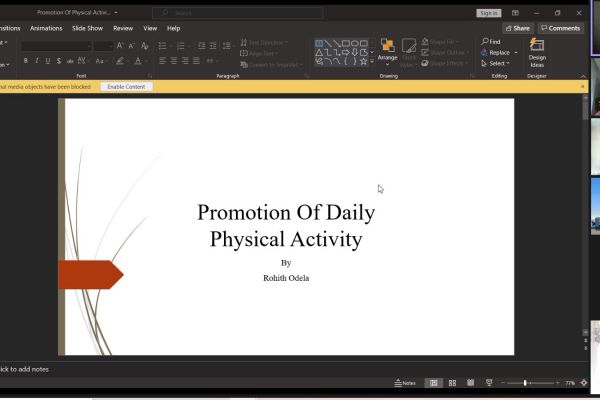This screenshot has width=600, height=400.
Task: Increase list indent level
Action: [x=213, y=46]
